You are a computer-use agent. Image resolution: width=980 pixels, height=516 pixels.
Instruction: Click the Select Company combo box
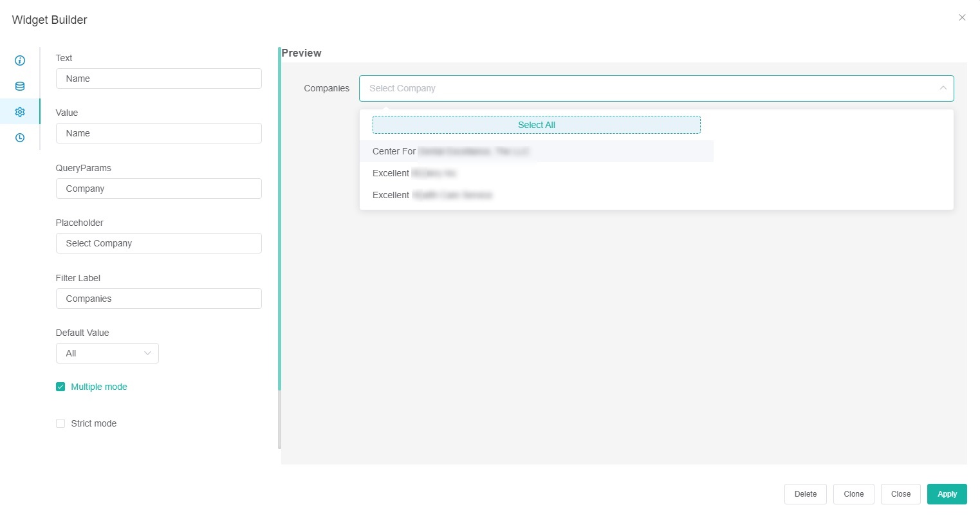point(643,88)
